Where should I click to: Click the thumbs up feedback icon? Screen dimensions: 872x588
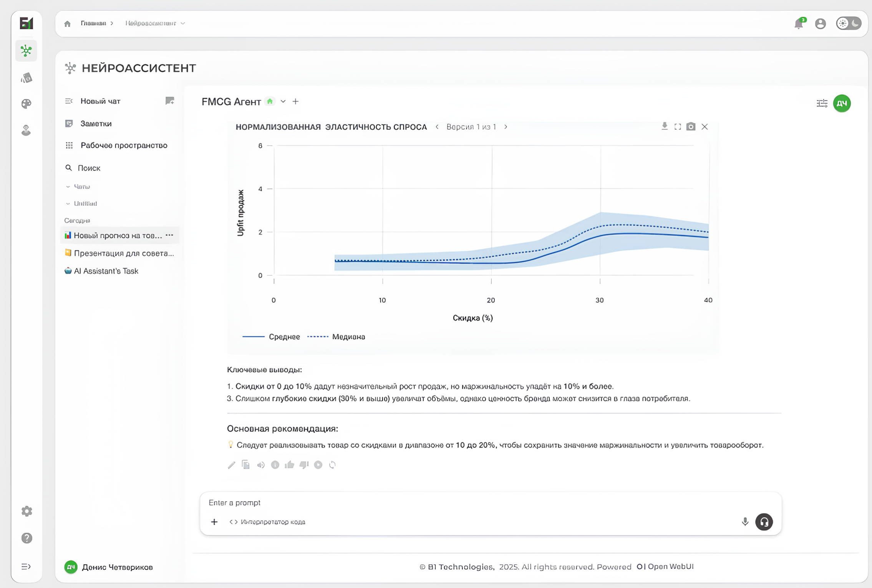click(289, 465)
